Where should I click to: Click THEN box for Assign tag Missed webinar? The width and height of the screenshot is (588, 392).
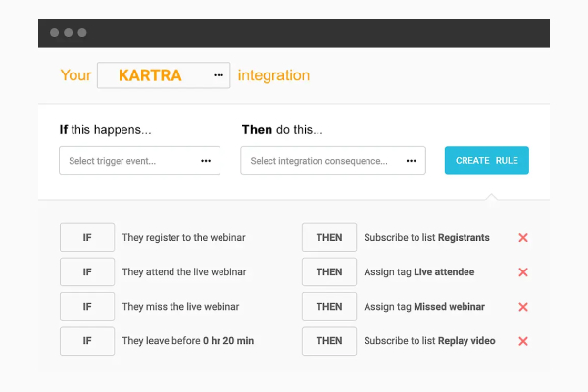329,307
